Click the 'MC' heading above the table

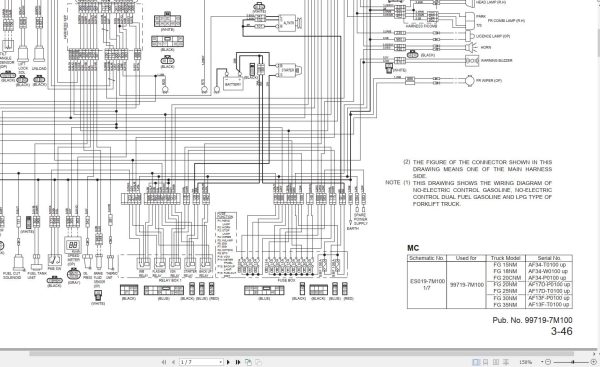(413, 248)
